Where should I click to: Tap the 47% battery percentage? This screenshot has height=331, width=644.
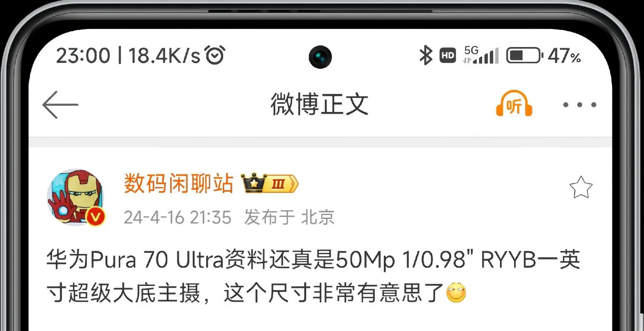tap(565, 56)
